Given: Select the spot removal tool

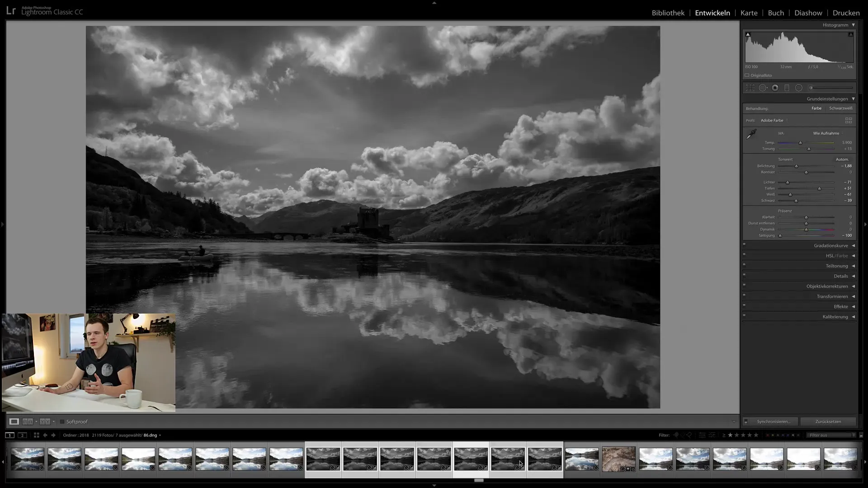Looking at the screenshot, I should [x=763, y=88].
